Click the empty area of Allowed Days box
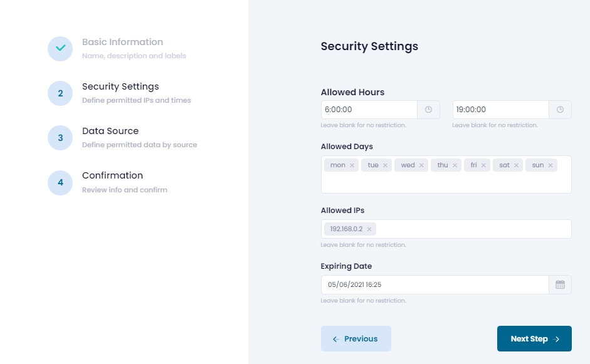Viewport: 590px width, 364px height. 446,184
